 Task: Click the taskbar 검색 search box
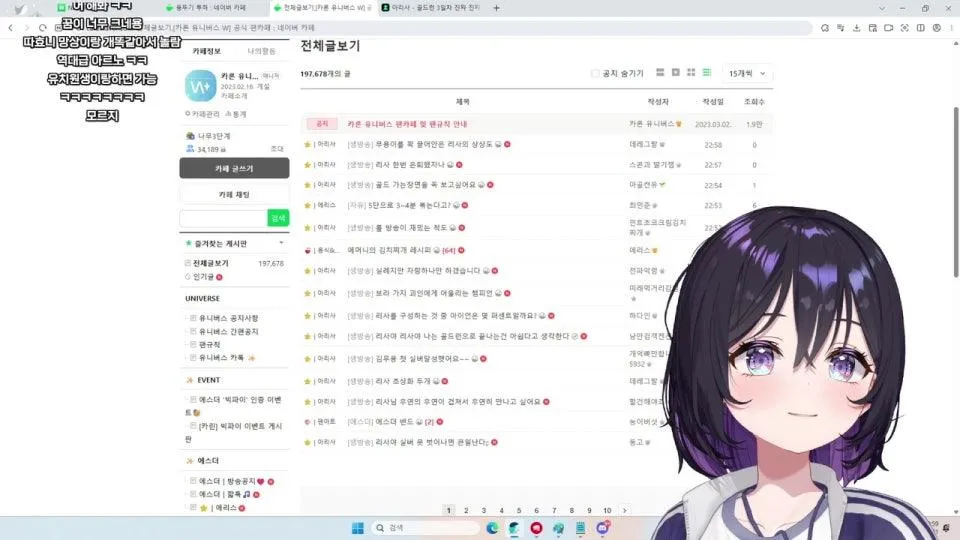426,528
